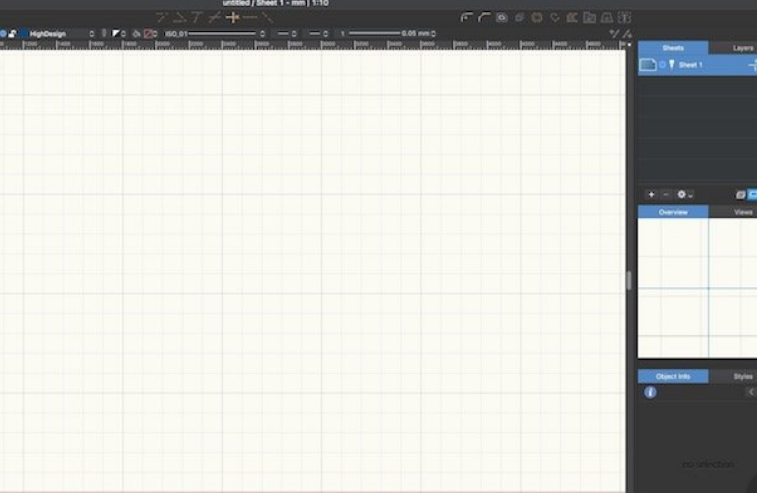Open the HighDesign layer dropdown
The image size is (758, 493).
pos(57,34)
